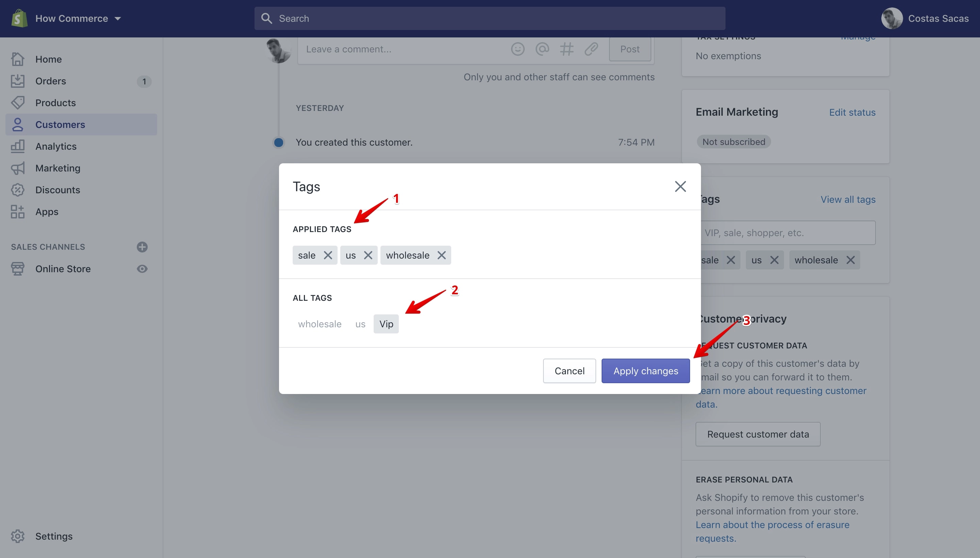
Task: Go to Home in the sidebar
Action: pyautogui.click(x=81, y=59)
